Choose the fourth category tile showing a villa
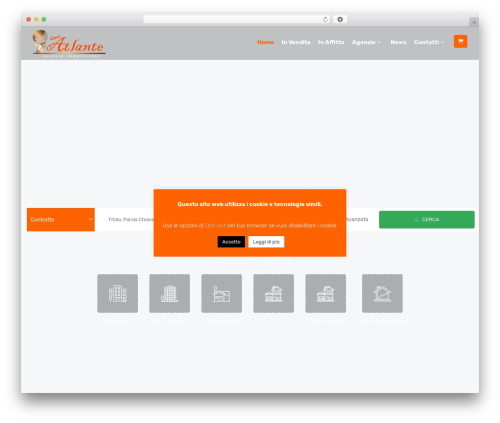 point(273,293)
